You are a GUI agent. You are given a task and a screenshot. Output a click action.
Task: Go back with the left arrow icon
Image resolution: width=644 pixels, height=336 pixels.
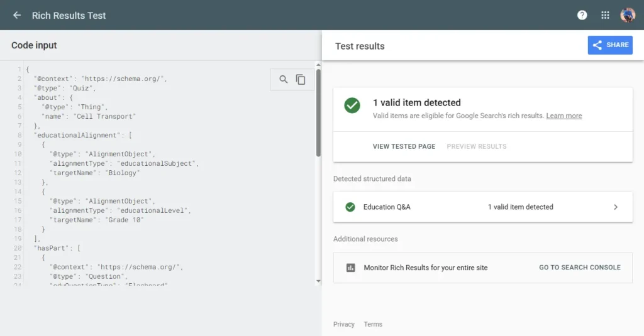tap(17, 15)
